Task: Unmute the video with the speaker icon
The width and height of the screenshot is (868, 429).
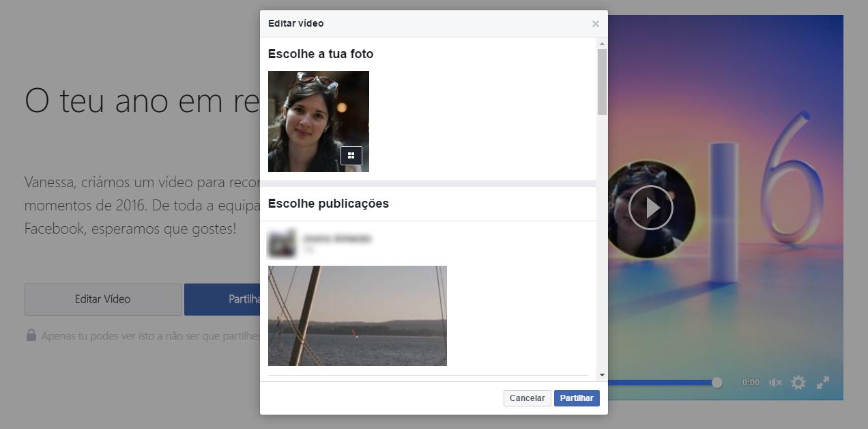Action: click(x=775, y=383)
